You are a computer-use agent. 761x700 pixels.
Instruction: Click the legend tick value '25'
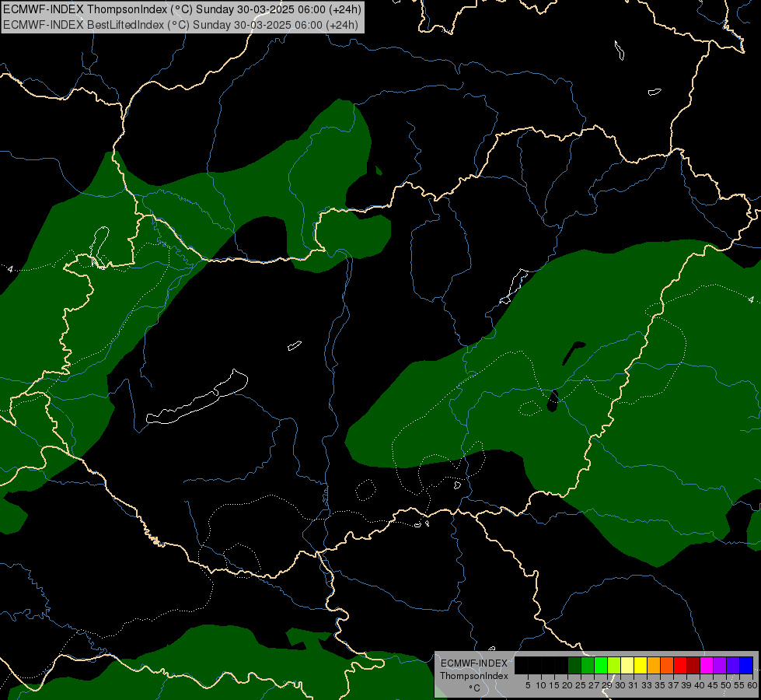click(x=581, y=685)
